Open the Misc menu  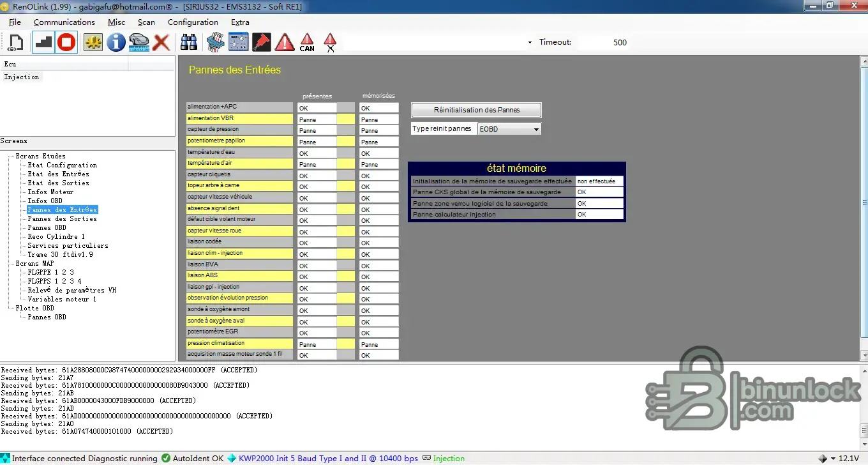pos(117,22)
